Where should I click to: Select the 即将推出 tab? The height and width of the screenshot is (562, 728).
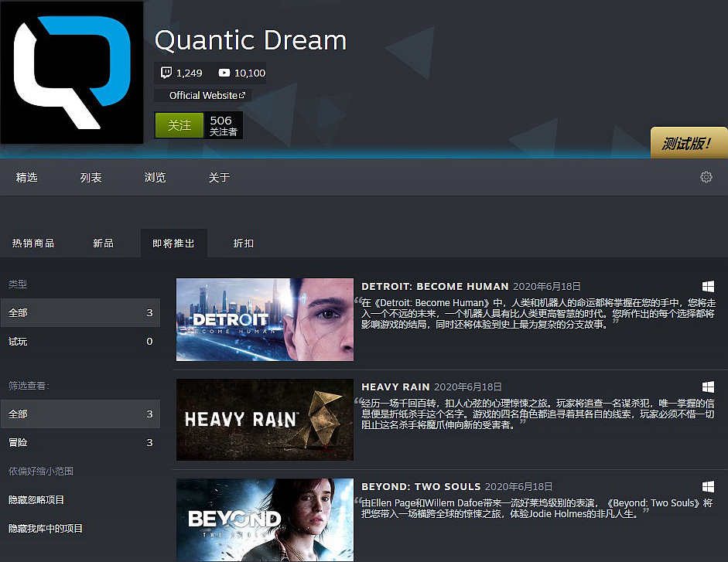[173, 244]
